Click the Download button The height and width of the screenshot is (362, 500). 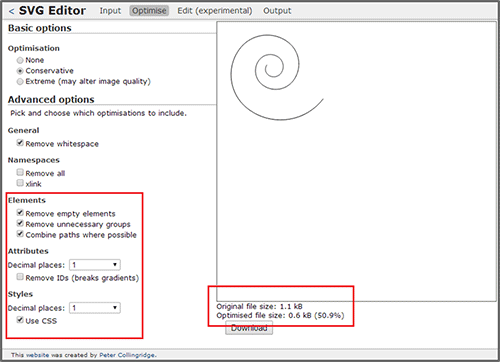pyautogui.click(x=249, y=328)
